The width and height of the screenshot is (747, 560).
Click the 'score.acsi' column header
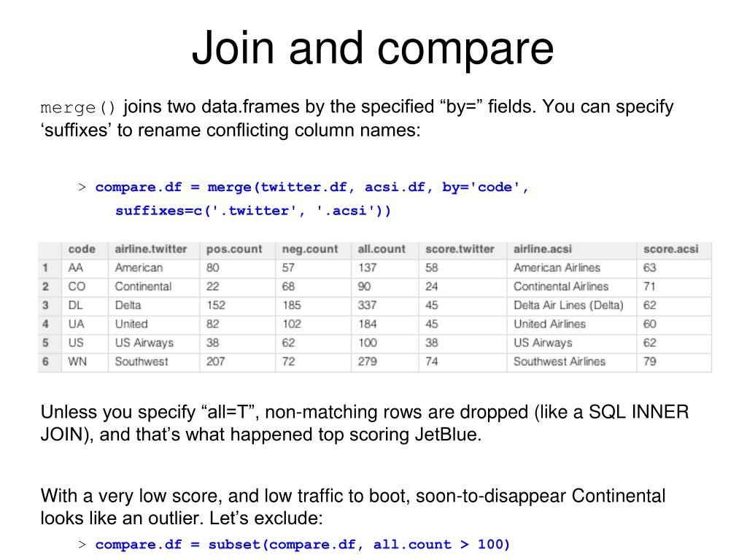tap(671, 249)
